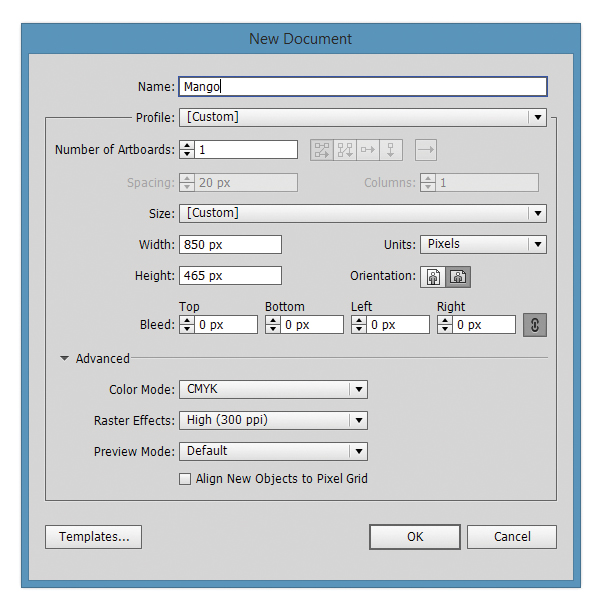
Task: Choose the Portrait orientation icon
Action: coord(433,277)
